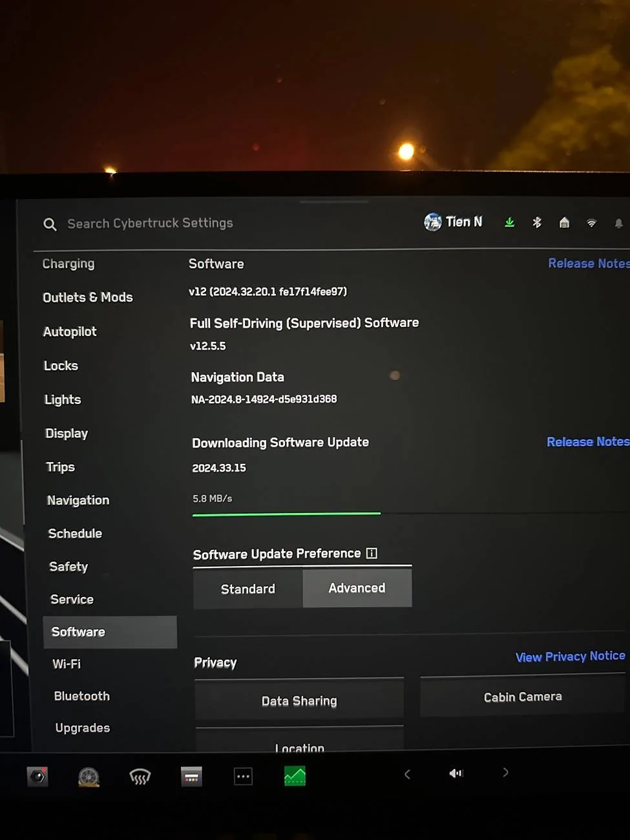The width and height of the screenshot is (630, 840).
Task: Switch to the Locks section
Action: point(61,366)
